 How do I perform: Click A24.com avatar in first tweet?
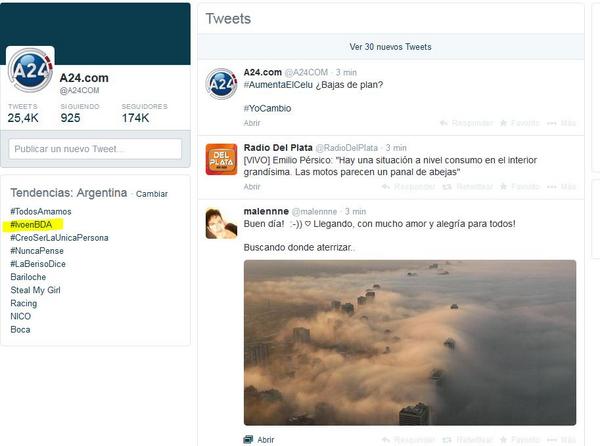(x=221, y=83)
